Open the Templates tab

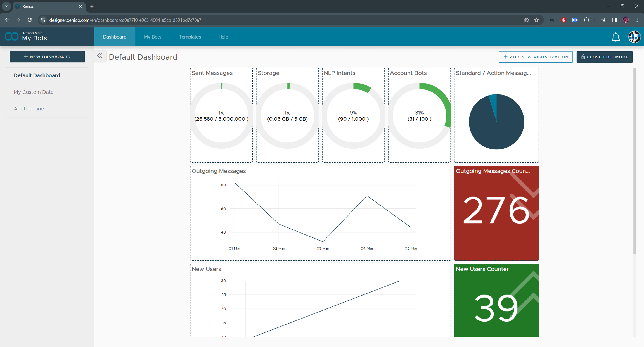pos(190,37)
